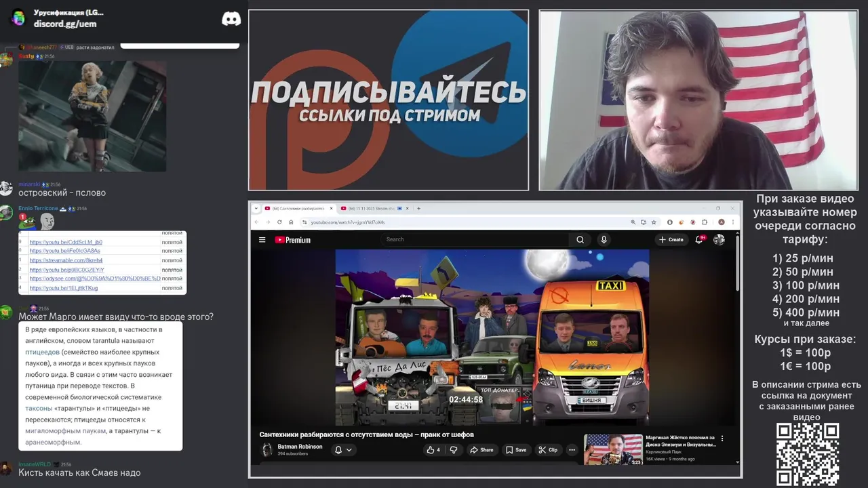Click the QR code image

808,454
